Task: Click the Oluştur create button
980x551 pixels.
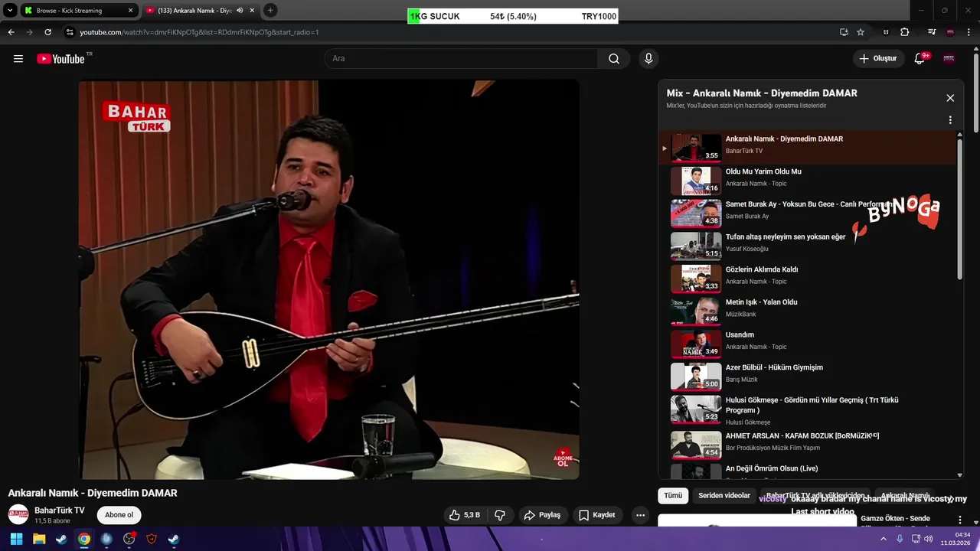Action: [877, 58]
